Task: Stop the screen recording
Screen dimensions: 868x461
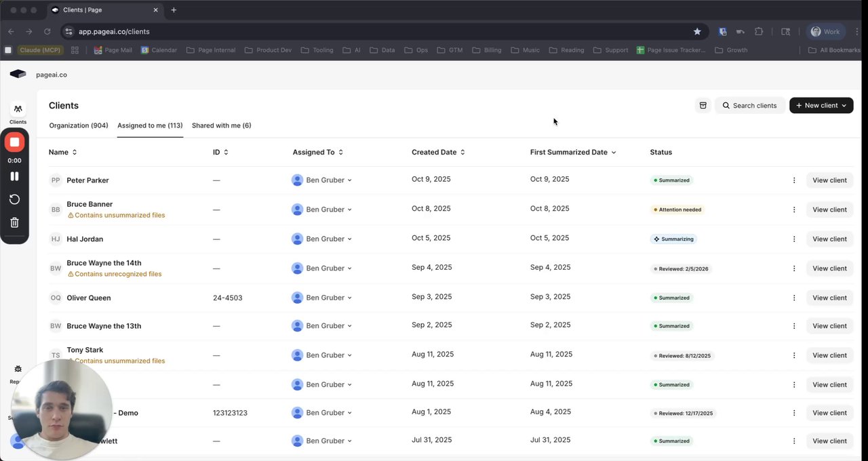Action: pos(14,142)
